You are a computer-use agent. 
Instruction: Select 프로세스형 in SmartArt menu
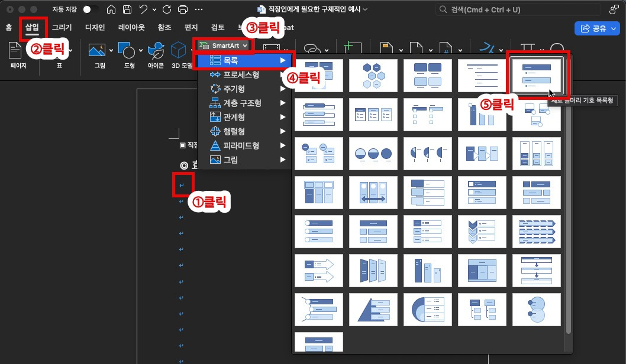pyautogui.click(x=244, y=74)
